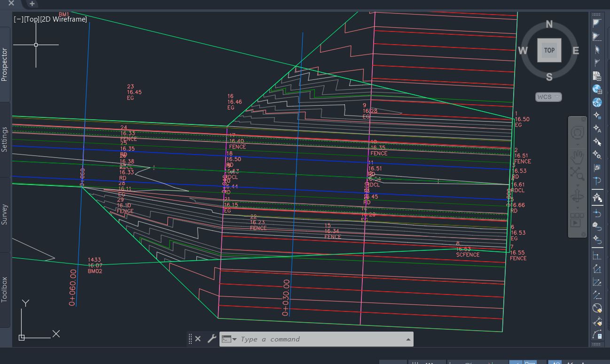The width and height of the screenshot is (610, 364).
Task: Click the TOP face of the ViewCube
Action: (548, 50)
